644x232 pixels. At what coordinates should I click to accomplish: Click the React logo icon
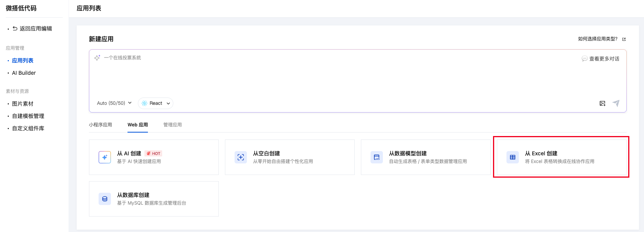pos(144,103)
